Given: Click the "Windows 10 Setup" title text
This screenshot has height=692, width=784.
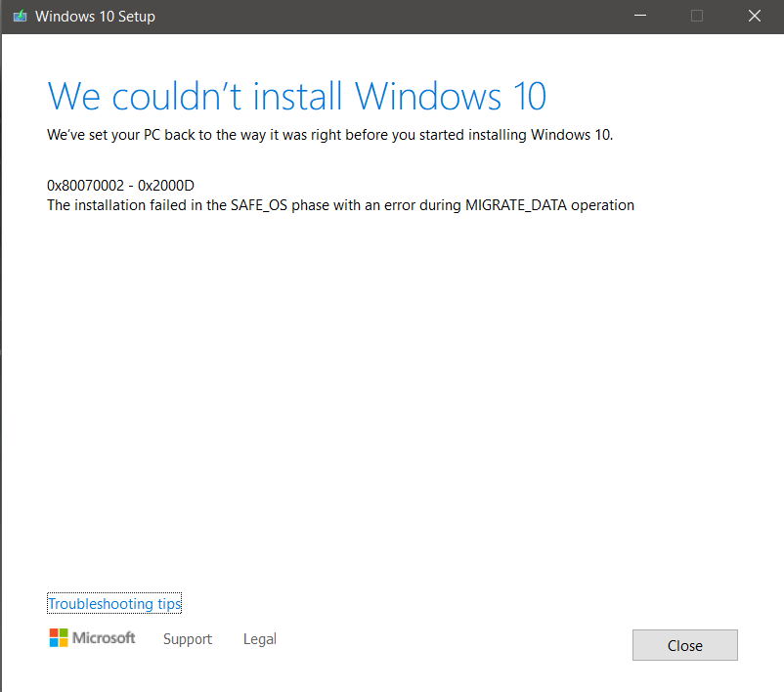Looking at the screenshot, I should point(95,17).
